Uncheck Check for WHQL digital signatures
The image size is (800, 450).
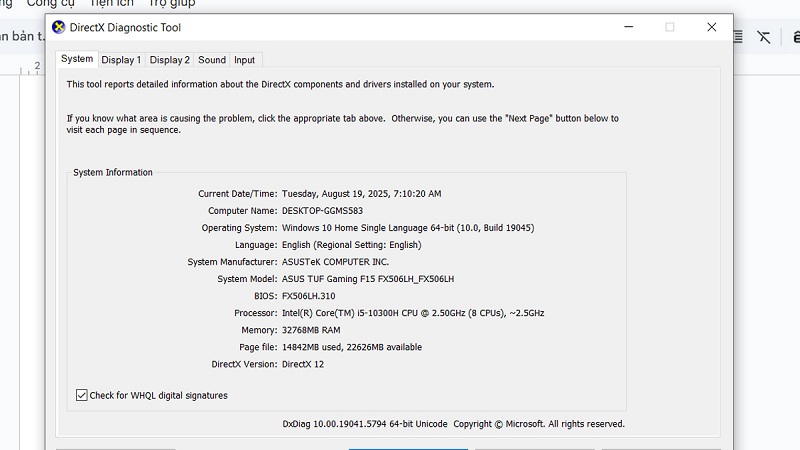tap(82, 395)
